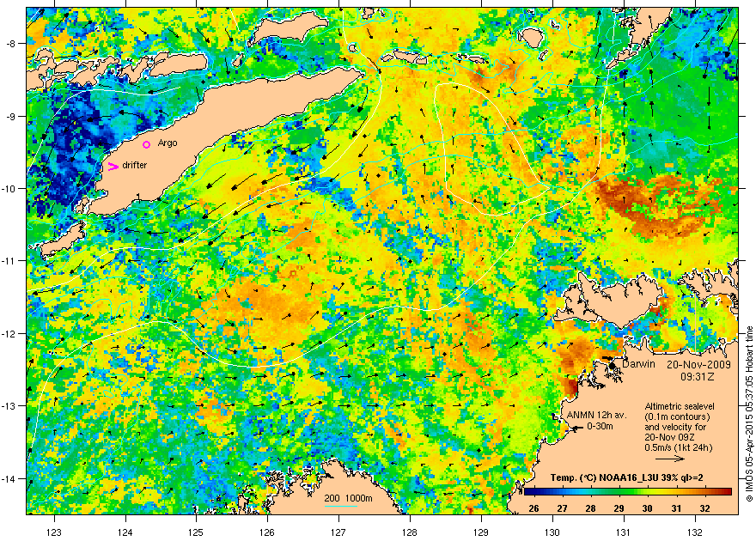Click the magenta Argo float circle marker
Image resolution: width=756 pixels, height=541 pixels.
(147, 144)
